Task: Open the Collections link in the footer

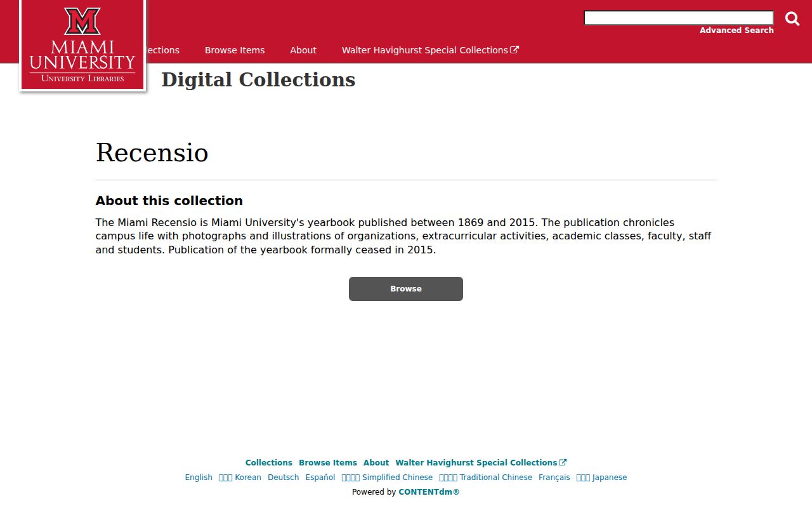Action: pyautogui.click(x=269, y=463)
